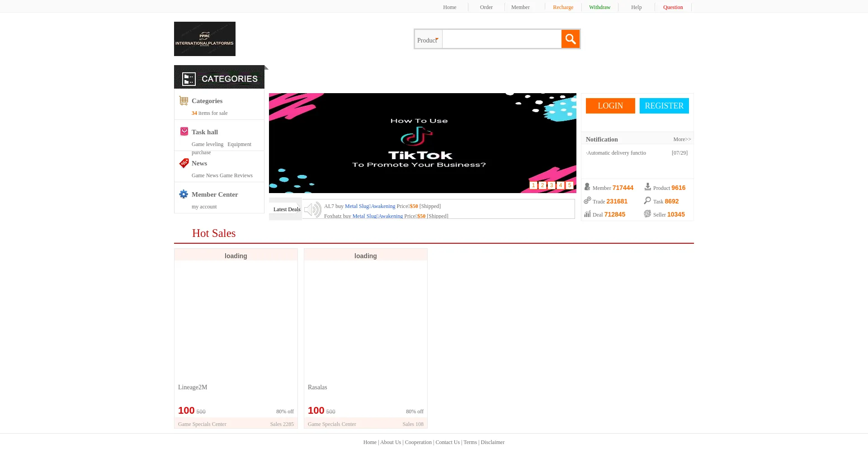
Task: Open Metal Slug Awakening link in Foxbatz deal
Action: (377, 216)
